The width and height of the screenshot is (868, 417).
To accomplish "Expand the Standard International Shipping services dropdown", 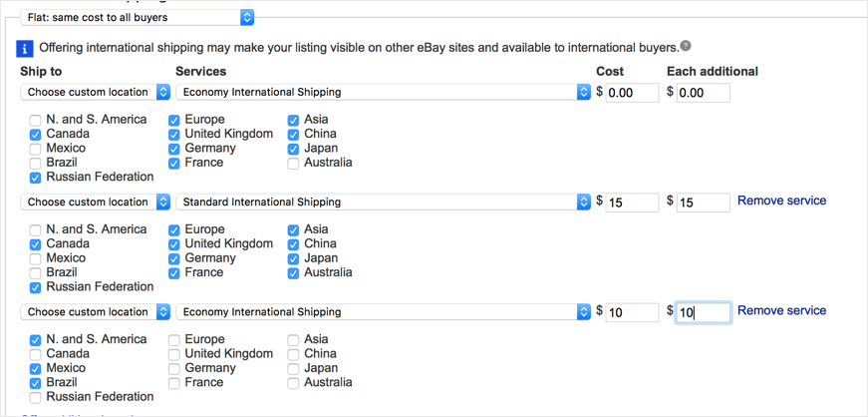I will (384, 202).
